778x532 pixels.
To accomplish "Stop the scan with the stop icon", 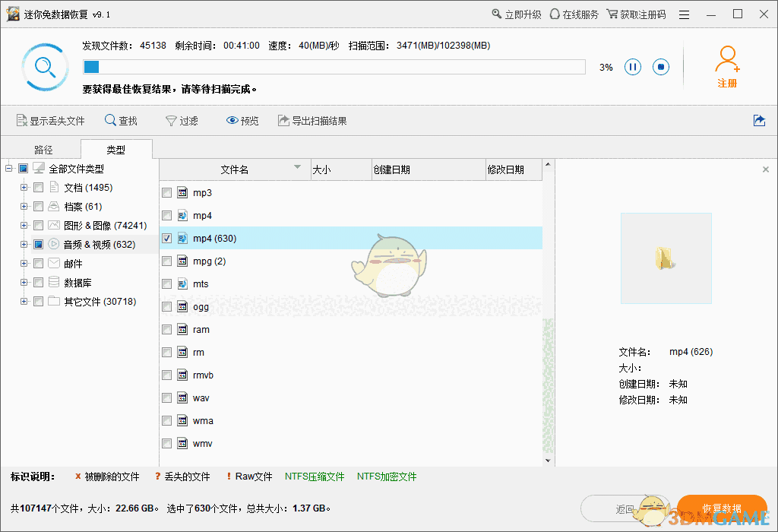I will 660,67.
